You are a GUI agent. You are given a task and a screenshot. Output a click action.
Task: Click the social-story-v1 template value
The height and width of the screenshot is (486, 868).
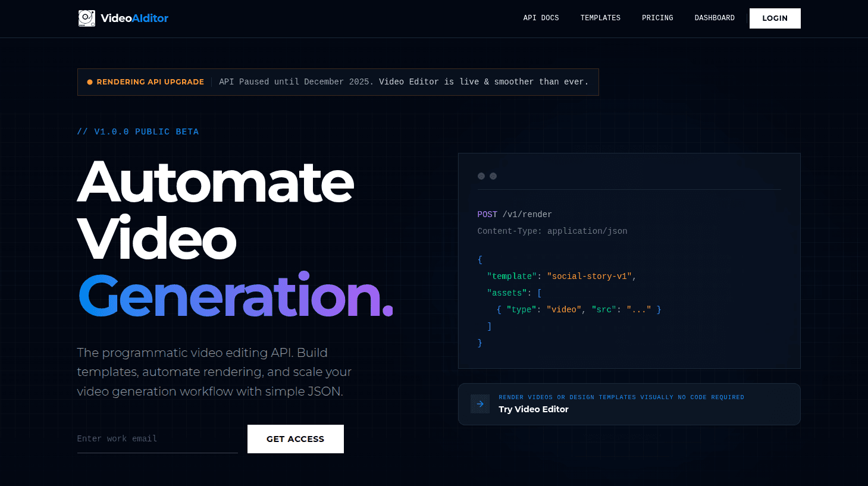tap(589, 276)
